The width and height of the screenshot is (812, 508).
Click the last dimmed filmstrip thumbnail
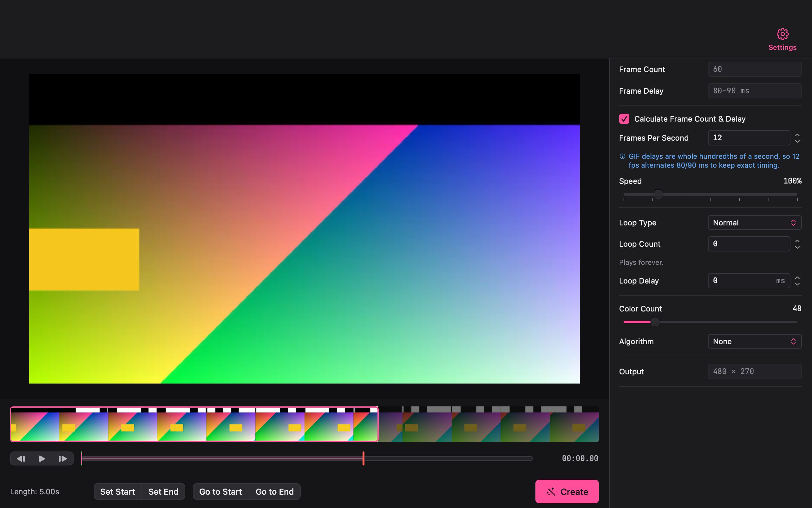pos(574,424)
